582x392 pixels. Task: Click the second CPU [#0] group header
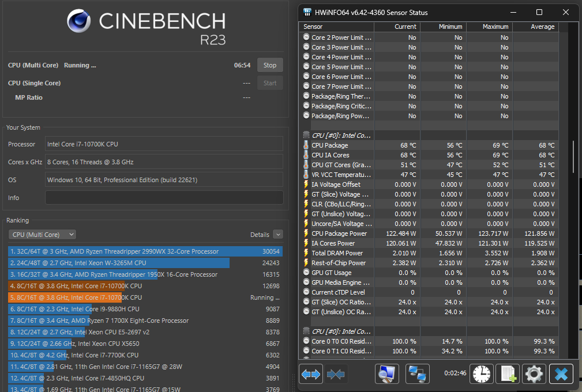[429, 331]
